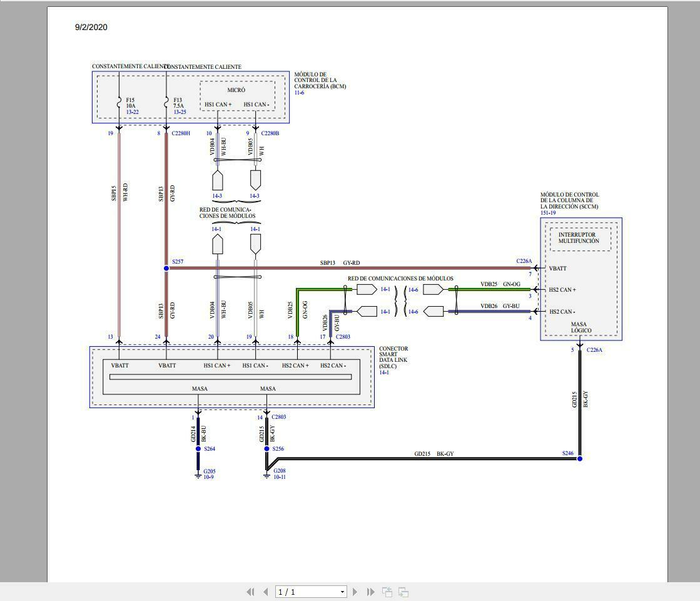This screenshot has height=601, width=700.
Task: Jump to the last page
Action: click(x=370, y=592)
